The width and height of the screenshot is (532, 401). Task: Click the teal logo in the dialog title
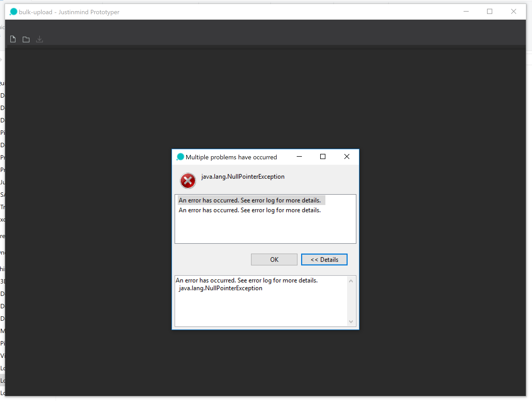pos(180,157)
